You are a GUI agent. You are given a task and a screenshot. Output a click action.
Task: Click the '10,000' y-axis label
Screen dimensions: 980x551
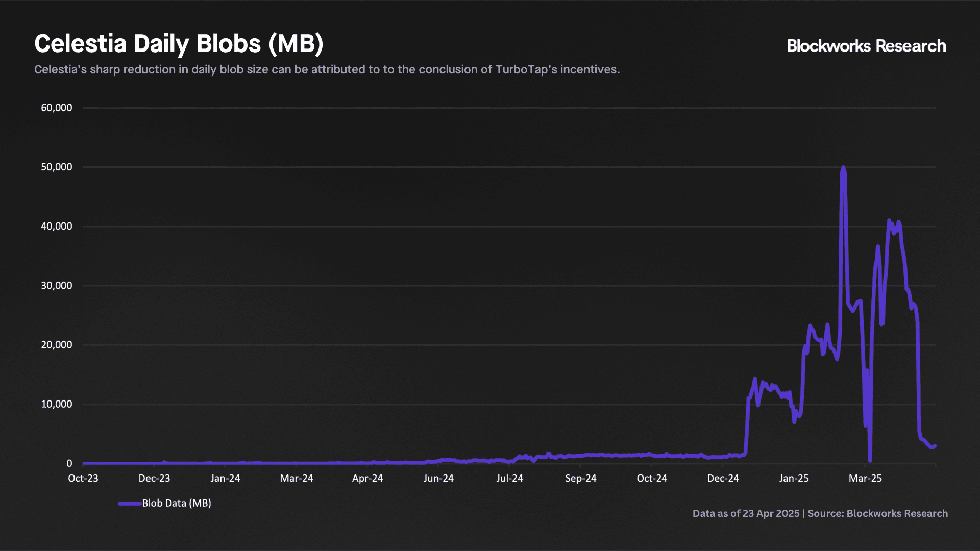coord(57,404)
